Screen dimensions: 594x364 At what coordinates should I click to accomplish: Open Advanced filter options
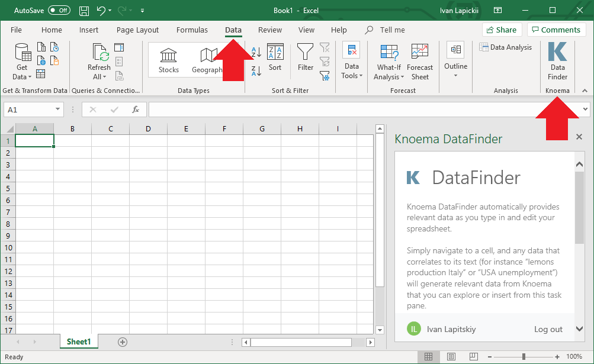click(325, 76)
